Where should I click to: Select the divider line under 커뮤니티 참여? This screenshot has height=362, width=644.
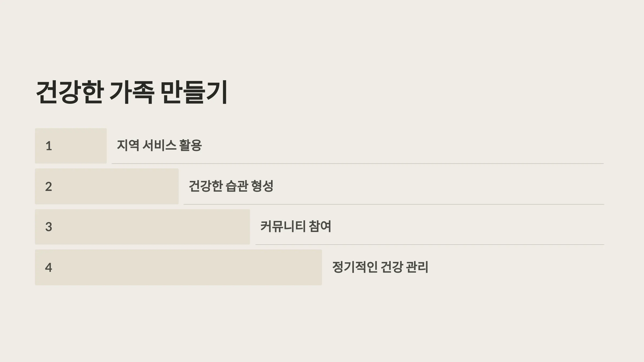click(430, 244)
